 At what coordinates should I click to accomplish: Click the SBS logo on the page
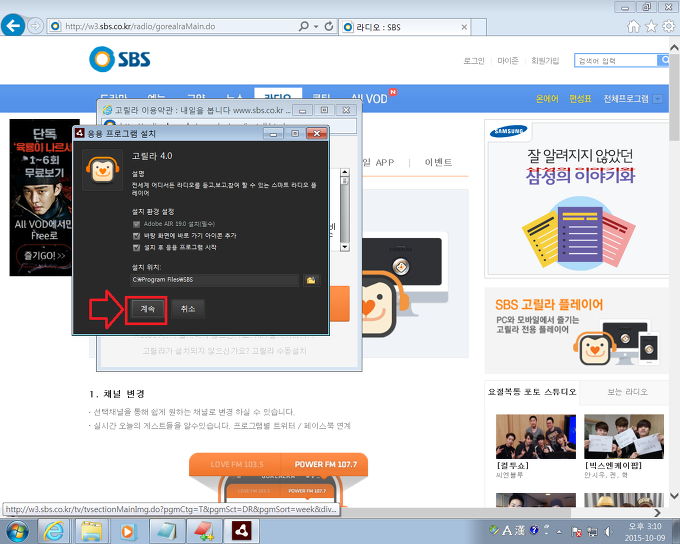click(x=120, y=59)
